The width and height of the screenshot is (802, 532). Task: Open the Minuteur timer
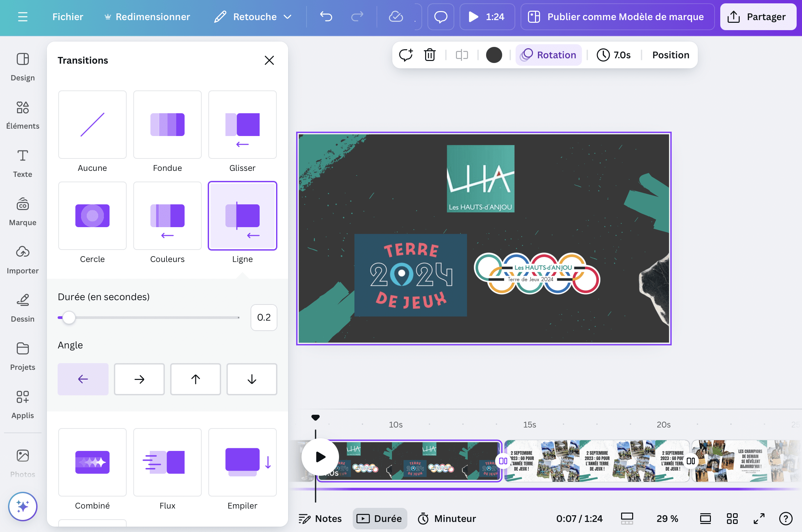(447, 518)
